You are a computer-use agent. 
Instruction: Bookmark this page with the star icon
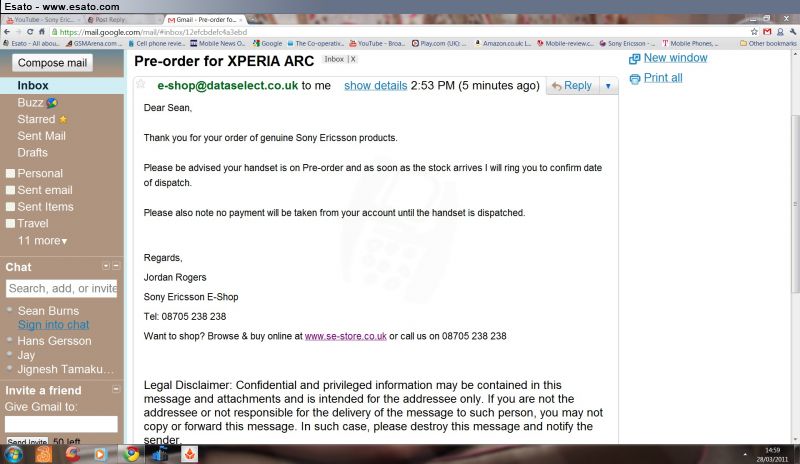(754, 32)
